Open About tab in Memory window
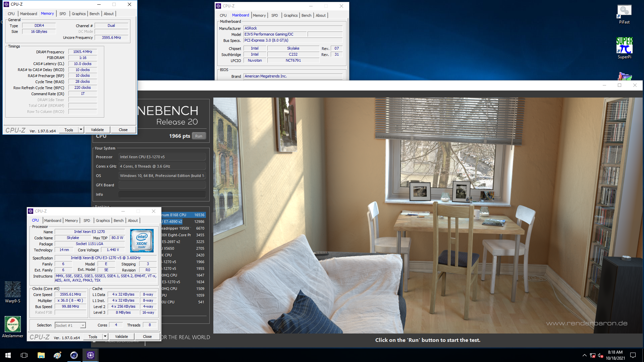The width and height of the screenshot is (644, 362). point(109,14)
